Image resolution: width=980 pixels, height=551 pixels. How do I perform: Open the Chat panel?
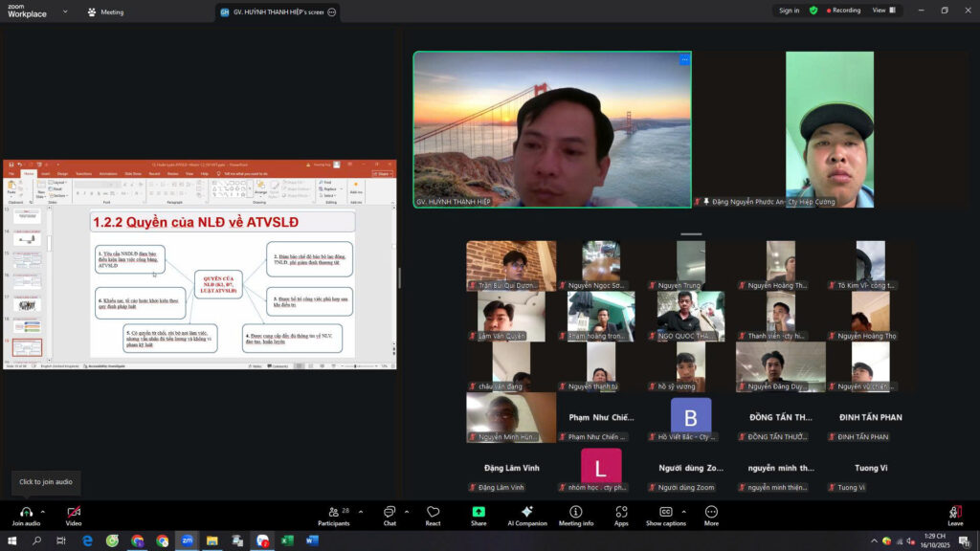(x=390, y=512)
